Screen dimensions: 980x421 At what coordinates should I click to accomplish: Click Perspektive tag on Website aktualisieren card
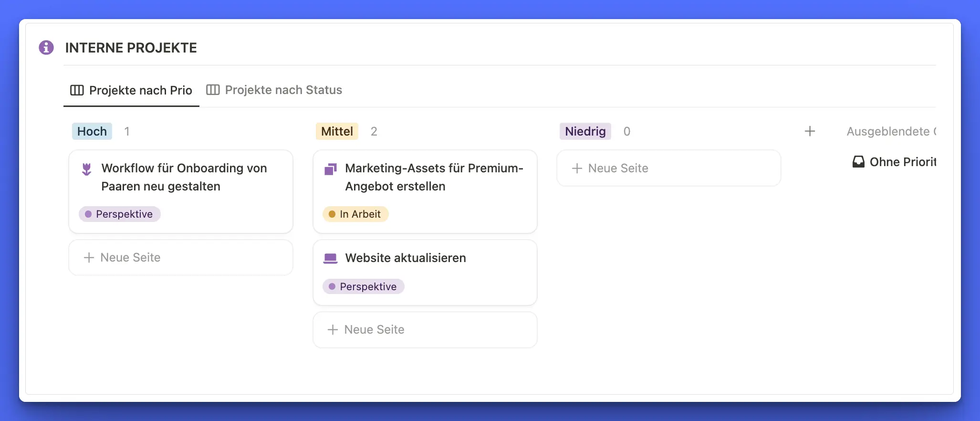pyautogui.click(x=364, y=287)
